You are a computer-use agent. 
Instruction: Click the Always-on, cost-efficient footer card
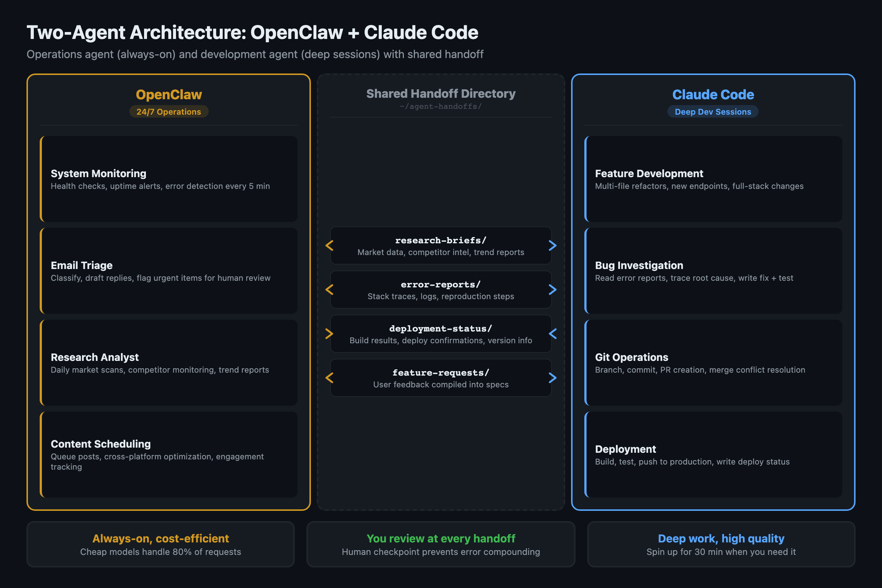point(161,544)
